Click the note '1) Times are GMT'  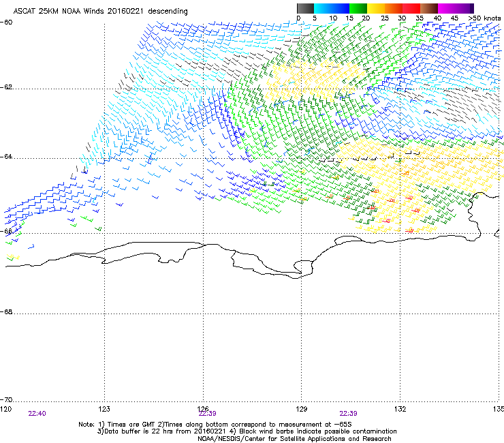[x=127, y=425]
